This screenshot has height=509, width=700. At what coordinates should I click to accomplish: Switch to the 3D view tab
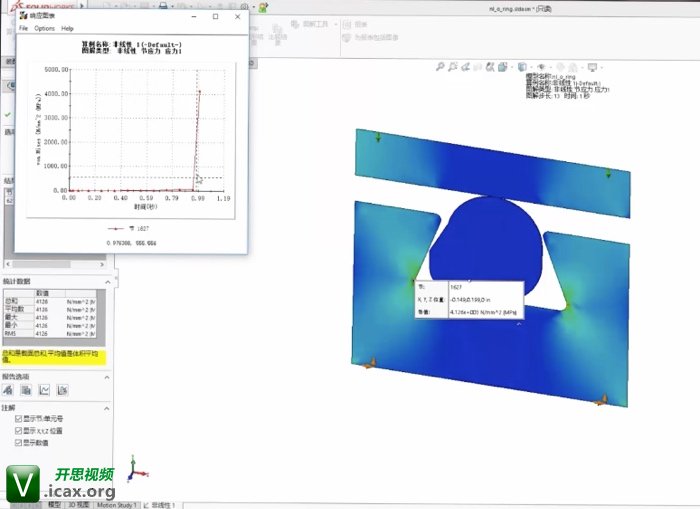pos(79,504)
